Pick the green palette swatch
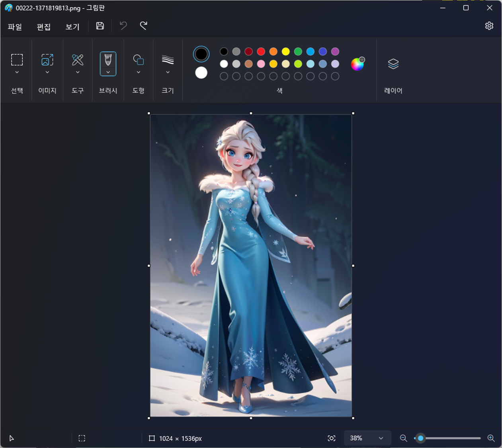The image size is (502, 448). (298, 51)
